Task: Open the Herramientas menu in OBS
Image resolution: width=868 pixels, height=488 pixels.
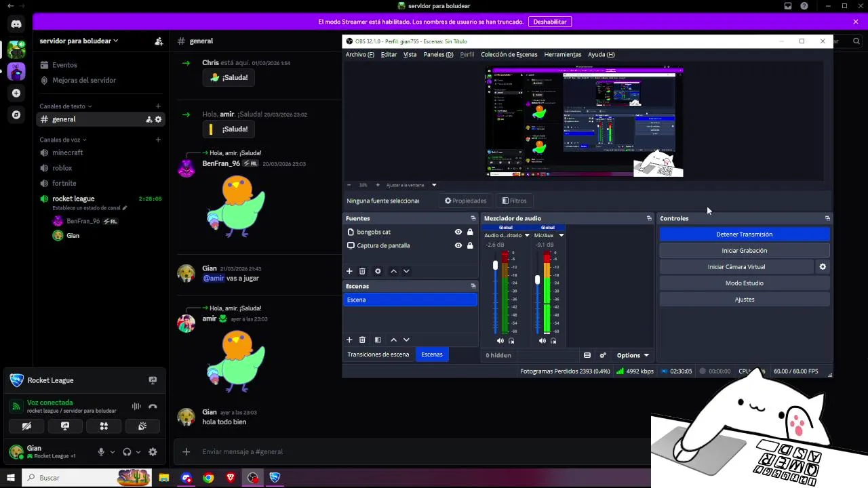Action: point(562,54)
